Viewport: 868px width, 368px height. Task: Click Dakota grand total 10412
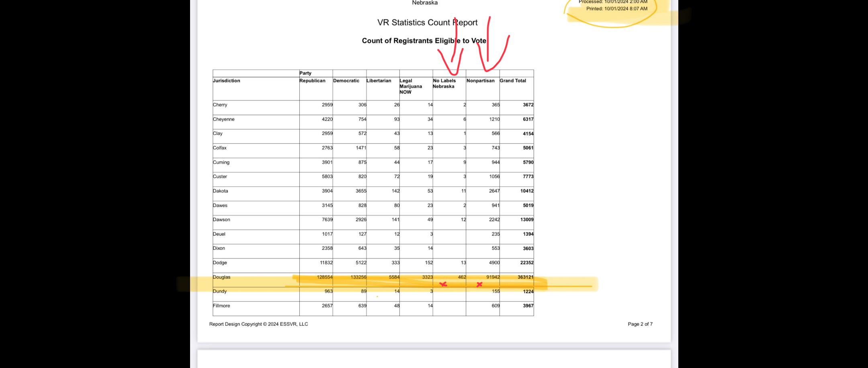click(527, 191)
